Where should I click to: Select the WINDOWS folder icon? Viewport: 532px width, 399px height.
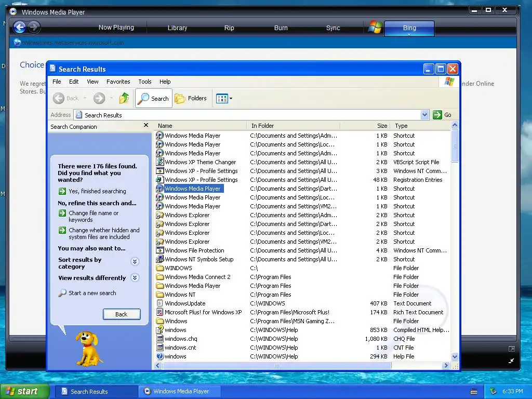click(x=159, y=268)
